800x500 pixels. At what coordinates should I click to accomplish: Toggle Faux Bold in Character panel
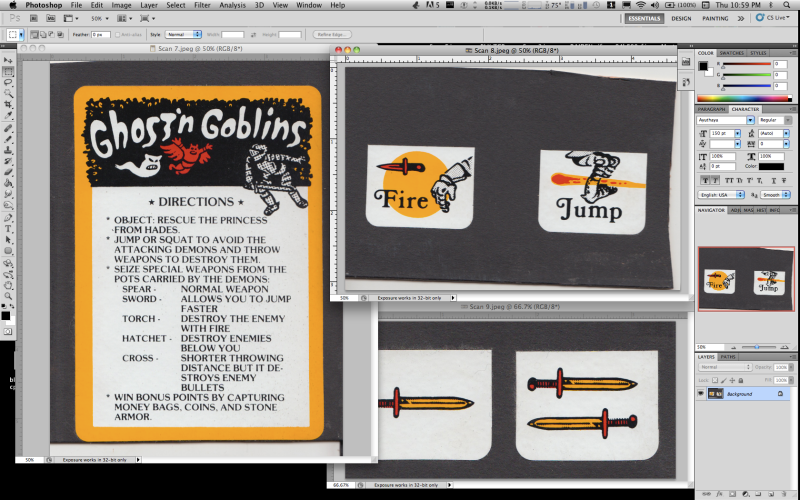[705, 180]
